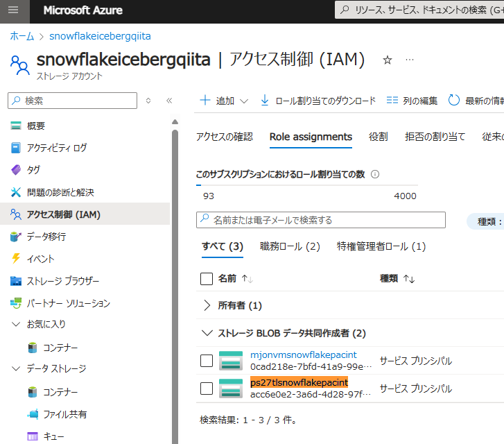The image size is (504, 444).
Task: Check the mjonvmsnowflakepacint row checkbox
Action: coord(207,361)
